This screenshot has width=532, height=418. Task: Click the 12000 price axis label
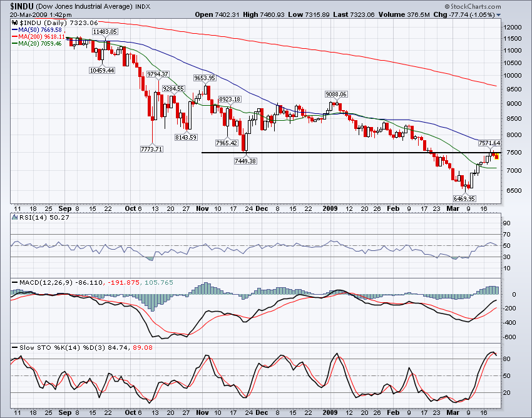pyautogui.click(x=513, y=28)
